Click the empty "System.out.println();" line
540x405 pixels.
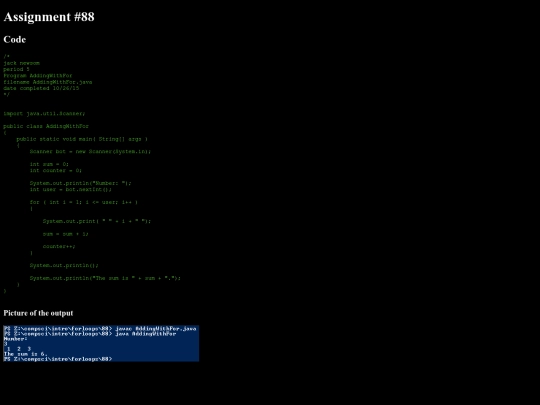[x=64, y=266]
